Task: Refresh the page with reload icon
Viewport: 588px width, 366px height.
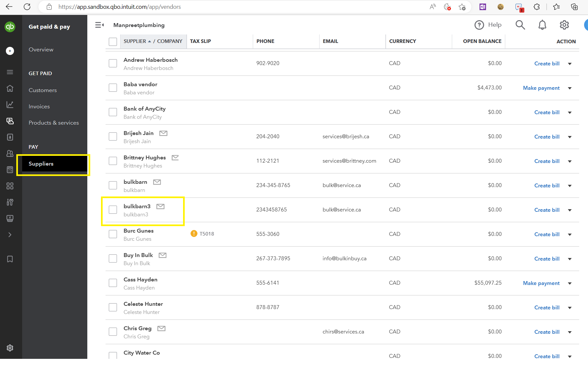Action: 27,7
